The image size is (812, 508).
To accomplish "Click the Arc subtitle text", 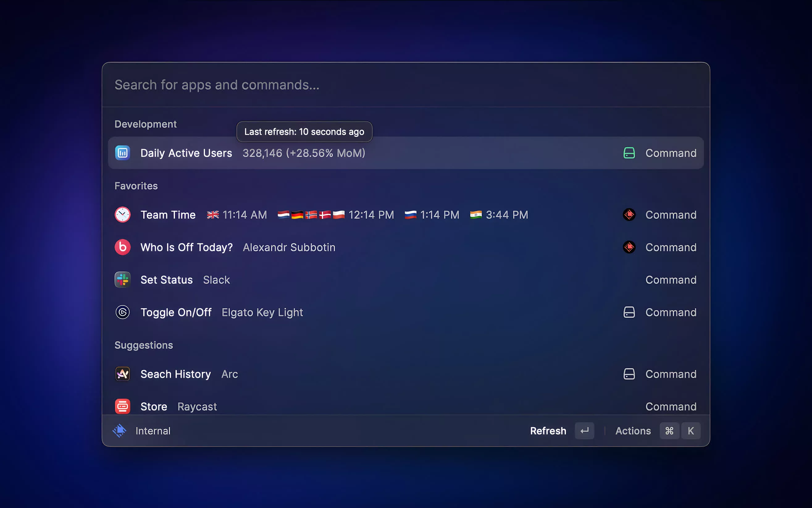I will 230,374.
